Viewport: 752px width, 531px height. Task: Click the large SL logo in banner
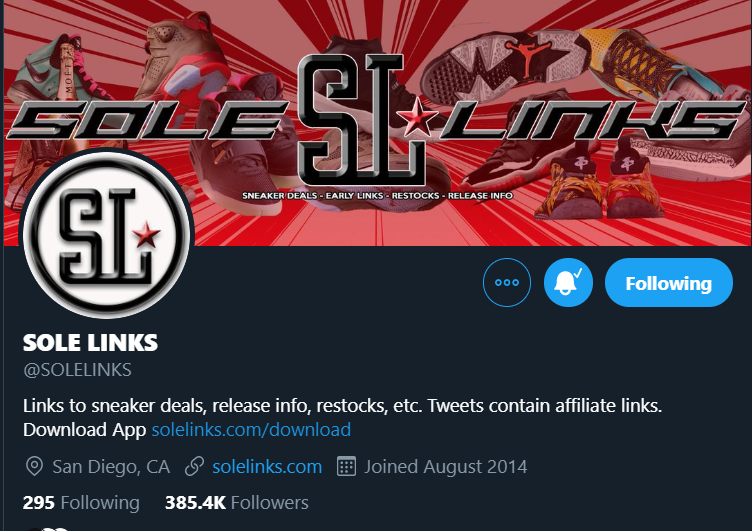click(x=362, y=120)
